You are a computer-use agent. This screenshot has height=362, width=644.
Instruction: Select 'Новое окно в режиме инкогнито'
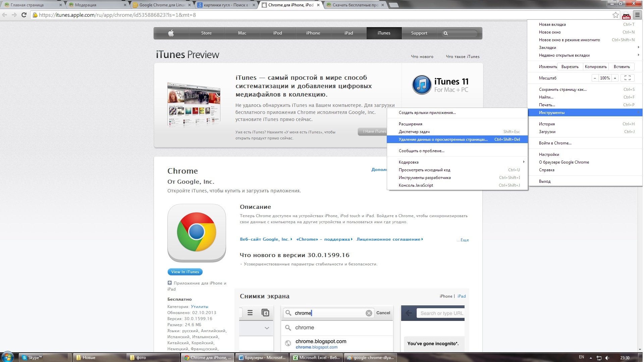(x=585, y=40)
